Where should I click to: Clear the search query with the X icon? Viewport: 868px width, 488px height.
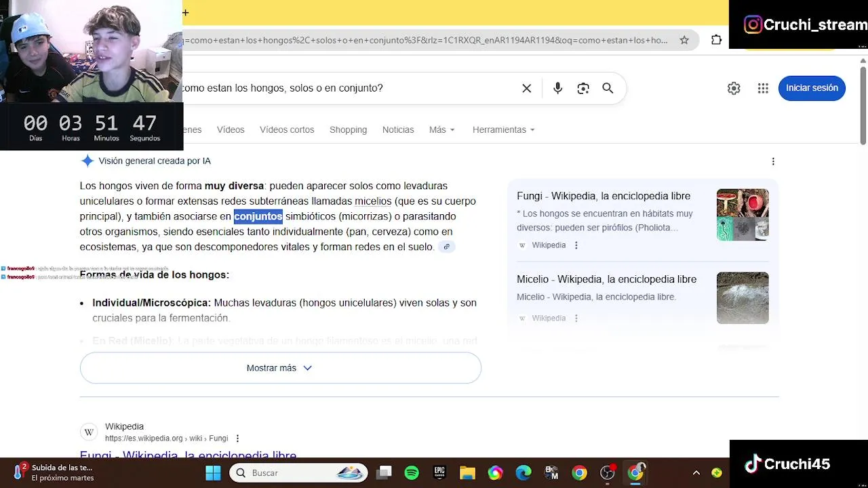(527, 88)
